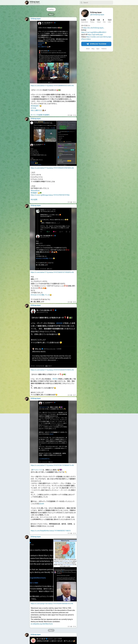Click the Download Telegram button
Screen dimensions: 138x644
click(x=96, y=44)
